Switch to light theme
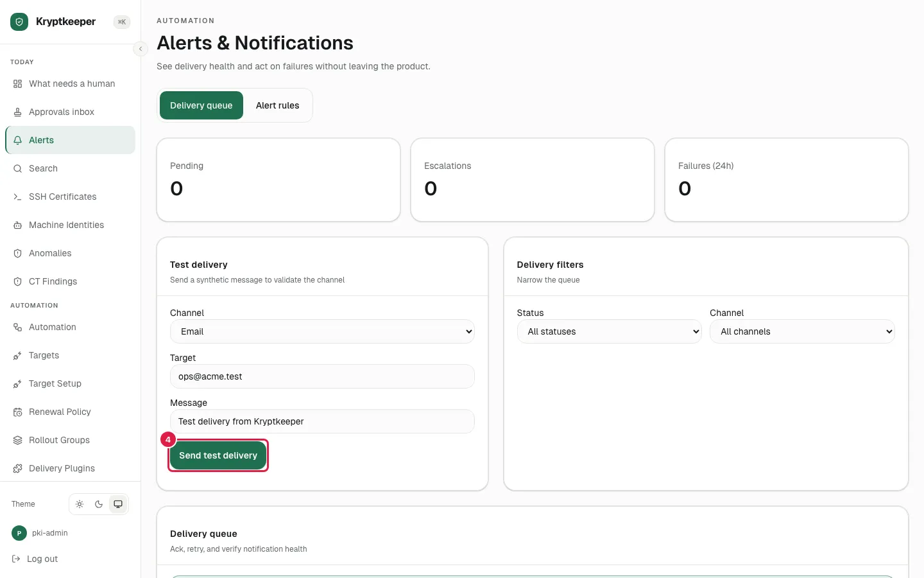This screenshot has width=924, height=578. coord(80,504)
